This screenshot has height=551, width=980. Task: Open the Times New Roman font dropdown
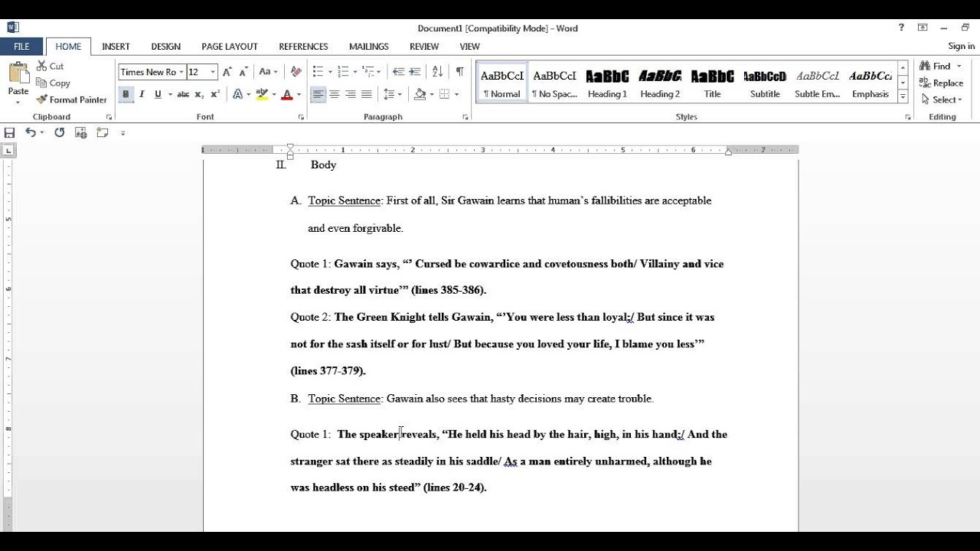tap(181, 72)
